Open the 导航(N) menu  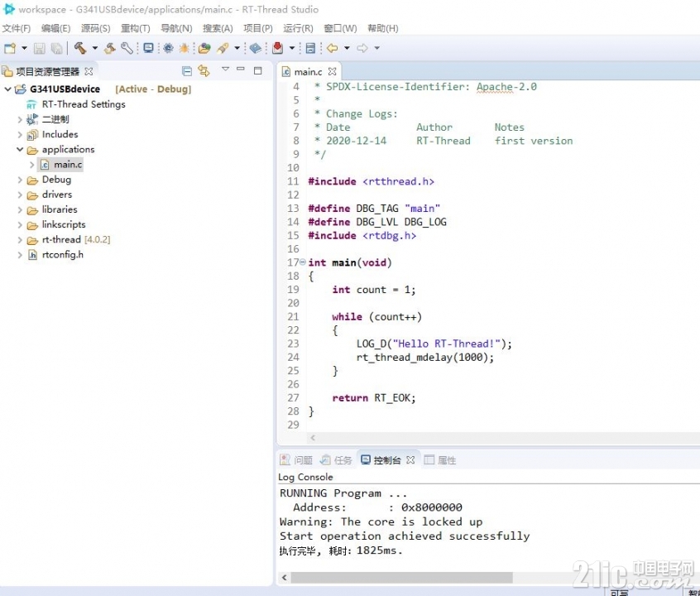pos(176,28)
